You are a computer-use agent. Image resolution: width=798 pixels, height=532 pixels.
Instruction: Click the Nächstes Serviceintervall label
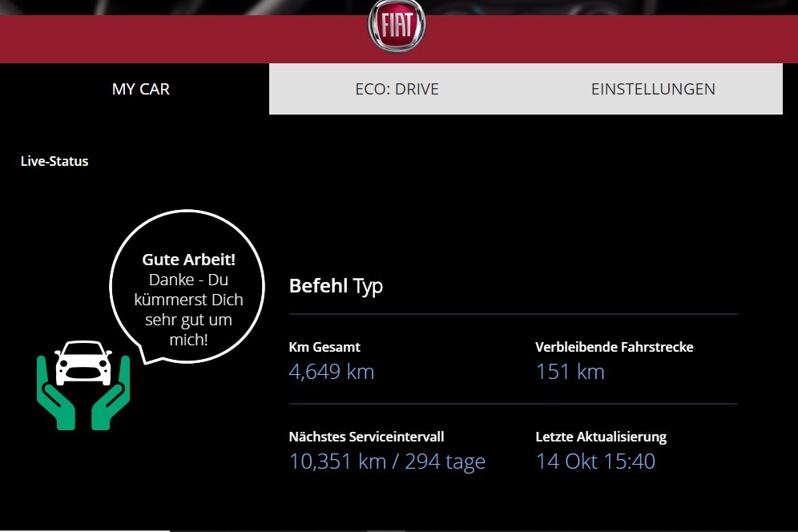[366, 437]
